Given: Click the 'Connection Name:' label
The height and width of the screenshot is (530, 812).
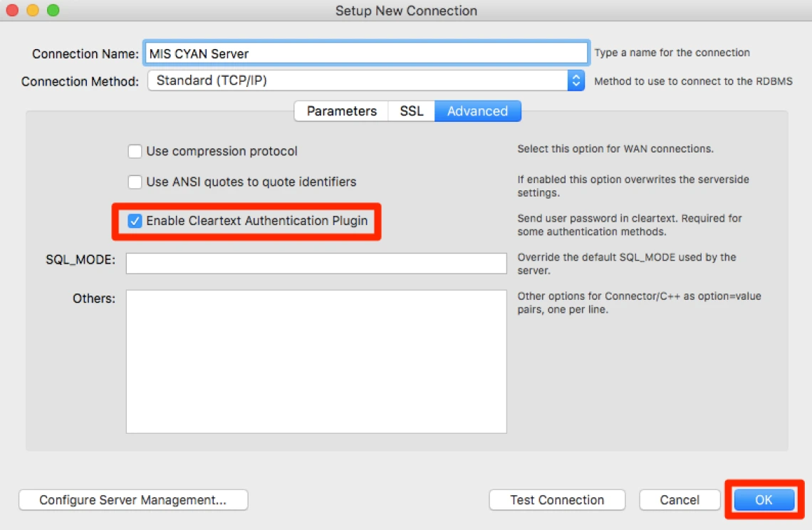Looking at the screenshot, I should [85, 54].
